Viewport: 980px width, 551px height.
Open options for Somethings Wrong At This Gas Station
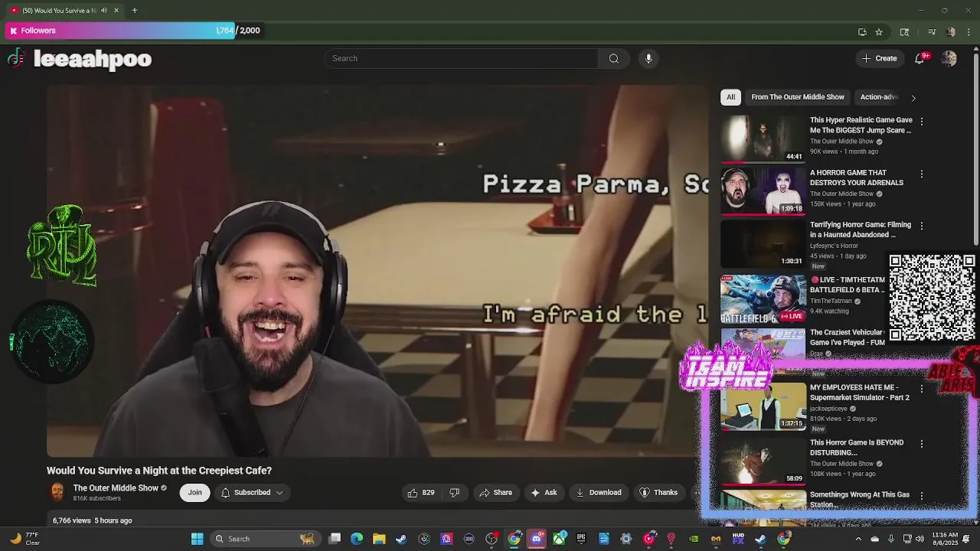[921, 495]
